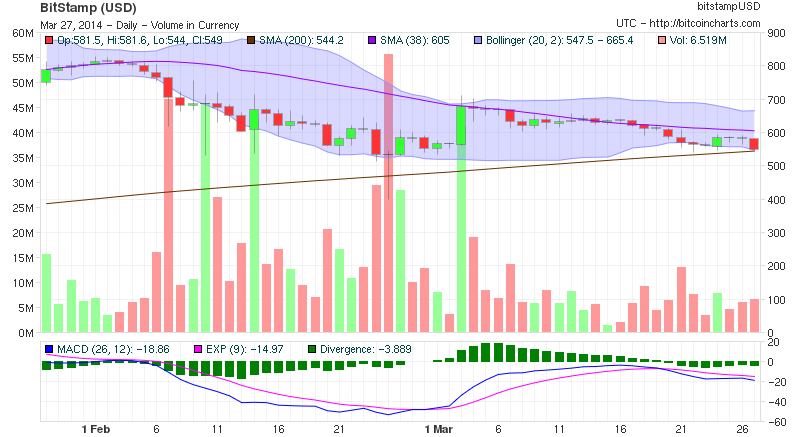Click the tallest red volume bar
The height and width of the screenshot is (437, 800).
point(388,193)
